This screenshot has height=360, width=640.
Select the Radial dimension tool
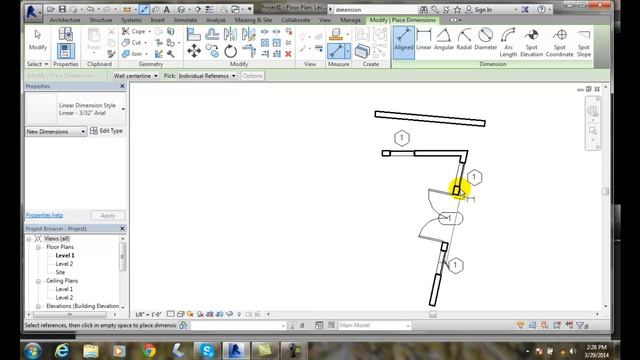464,40
